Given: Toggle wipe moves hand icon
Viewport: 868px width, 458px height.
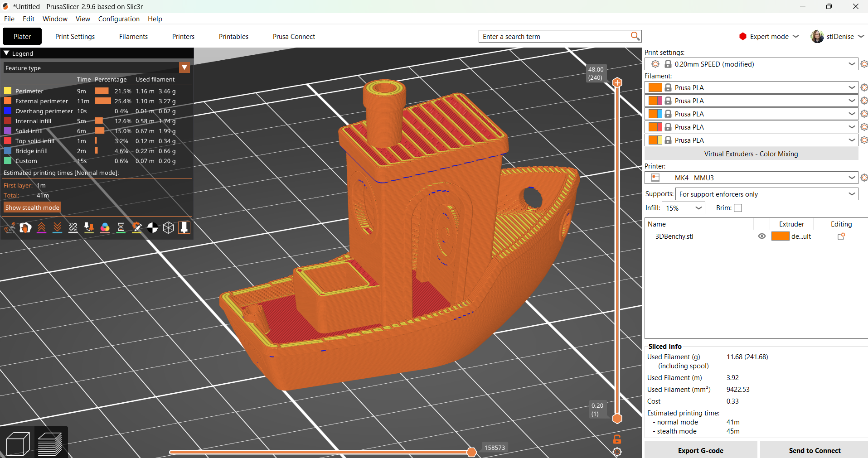Looking at the screenshot, I should pos(25,228).
